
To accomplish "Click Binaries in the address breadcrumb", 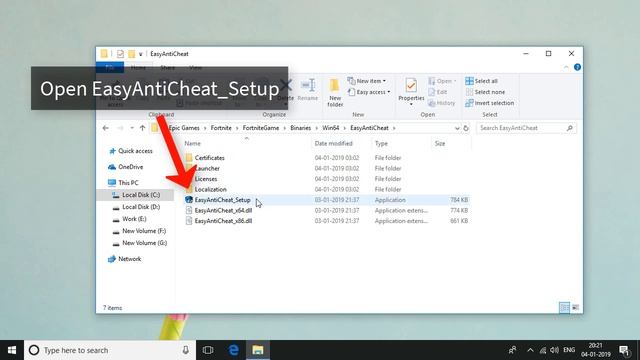I will (301, 128).
